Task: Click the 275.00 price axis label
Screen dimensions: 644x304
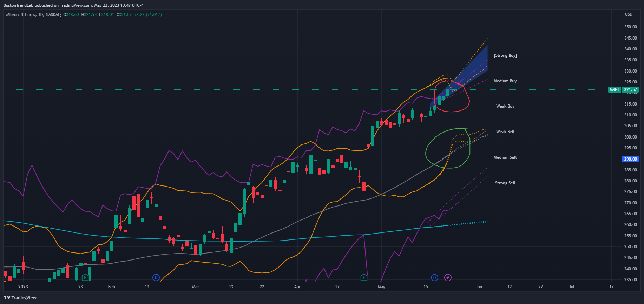Action: pos(630,192)
